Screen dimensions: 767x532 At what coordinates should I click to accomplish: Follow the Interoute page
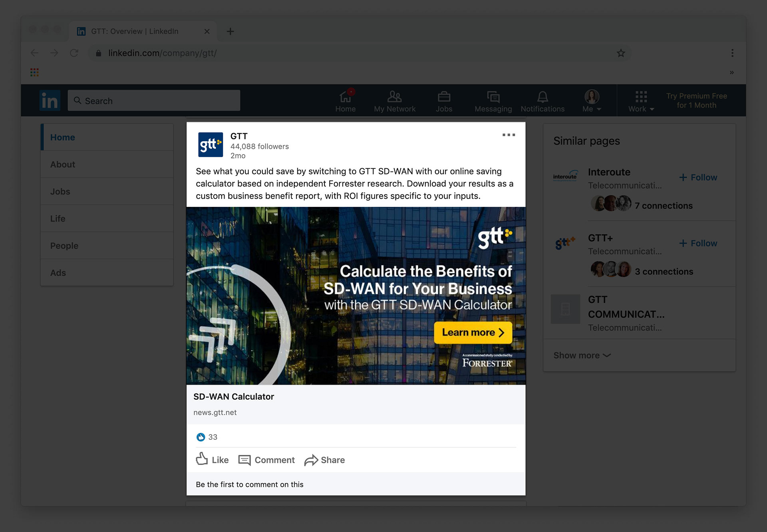point(698,177)
